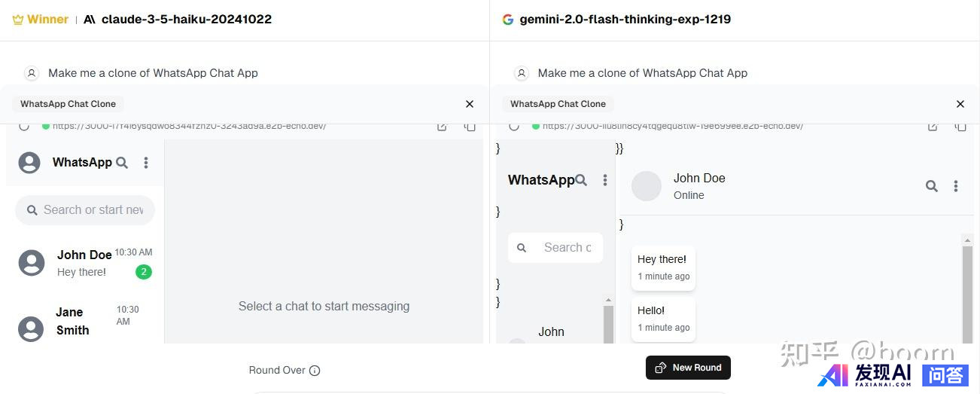Click the gemini-2.0-flash-thinking-exp-1219 model name

[x=625, y=20]
